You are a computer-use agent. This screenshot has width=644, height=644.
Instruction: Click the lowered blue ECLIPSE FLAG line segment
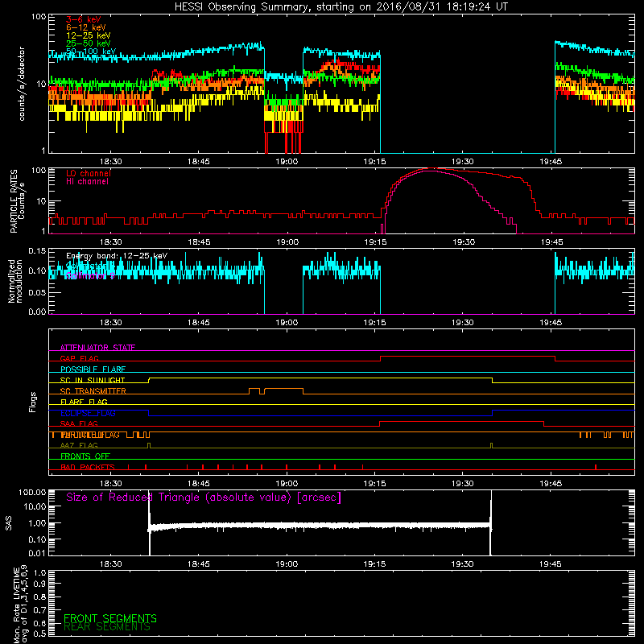point(320,415)
